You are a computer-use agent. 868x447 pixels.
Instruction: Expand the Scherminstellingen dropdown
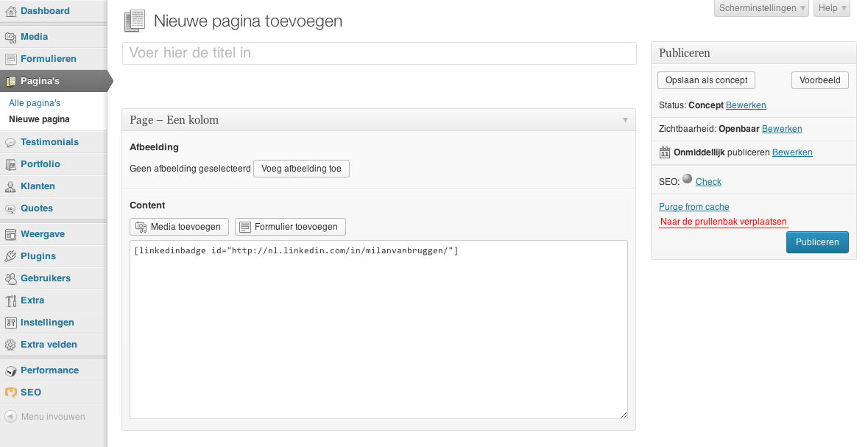pyautogui.click(x=762, y=8)
